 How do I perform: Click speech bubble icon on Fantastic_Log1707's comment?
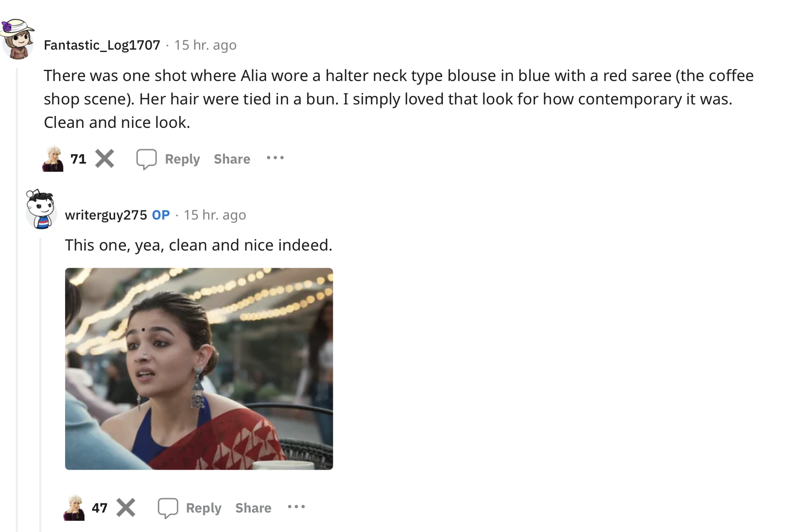(147, 159)
